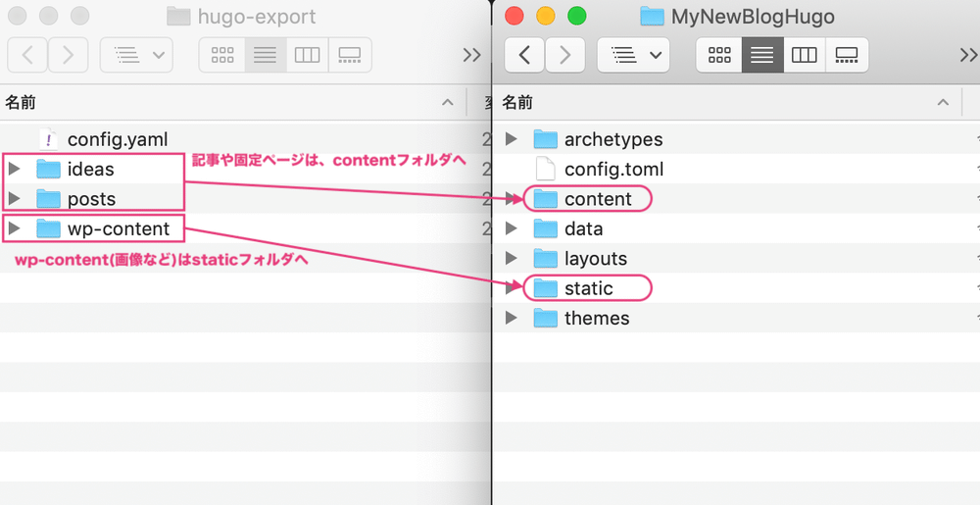Expand the archetypes folder disclosure triangle
980x505 pixels.
pyautogui.click(x=511, y=139)
